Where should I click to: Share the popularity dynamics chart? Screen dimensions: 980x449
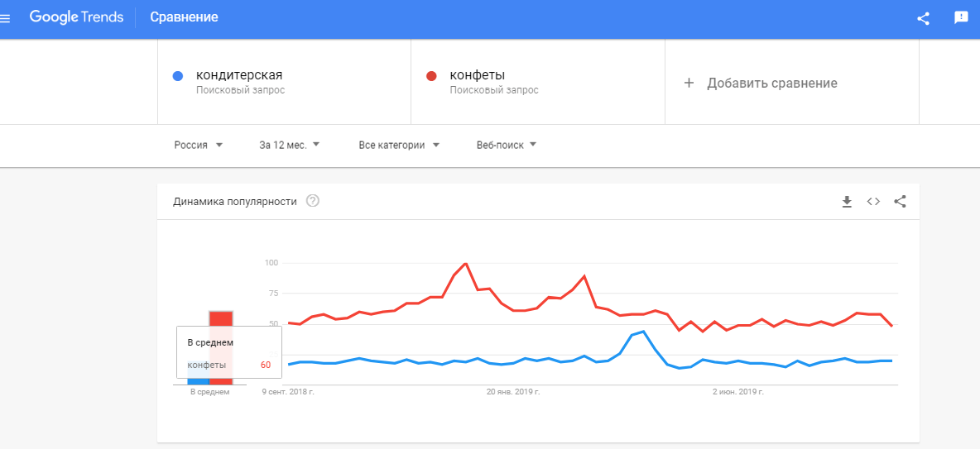[x=901, y=201]
